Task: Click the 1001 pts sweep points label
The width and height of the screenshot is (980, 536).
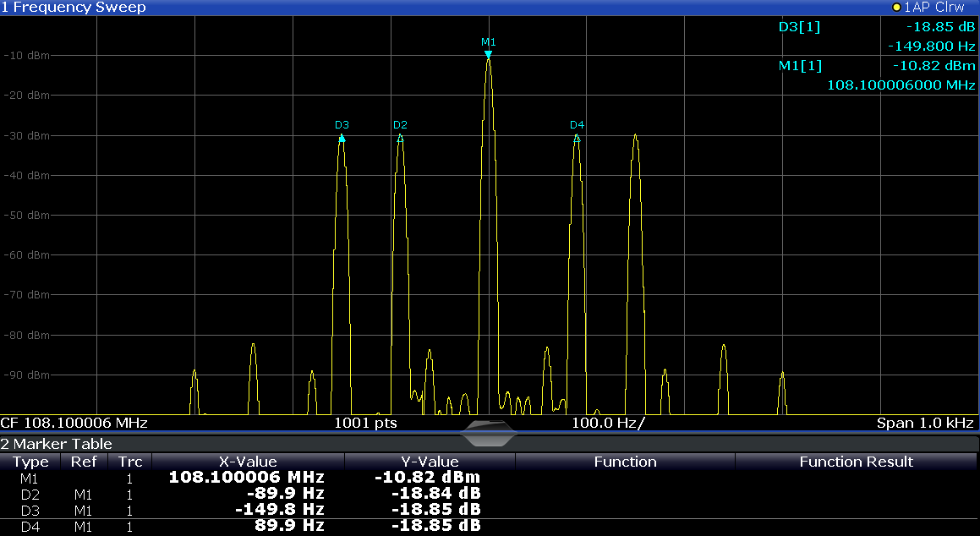Action: tap(365, 423)
